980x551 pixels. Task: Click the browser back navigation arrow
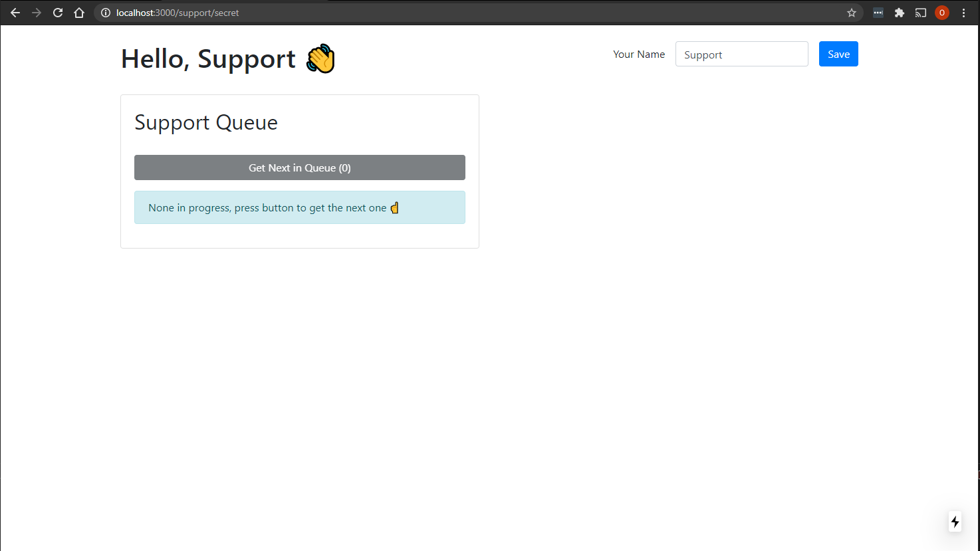point(15,12)
